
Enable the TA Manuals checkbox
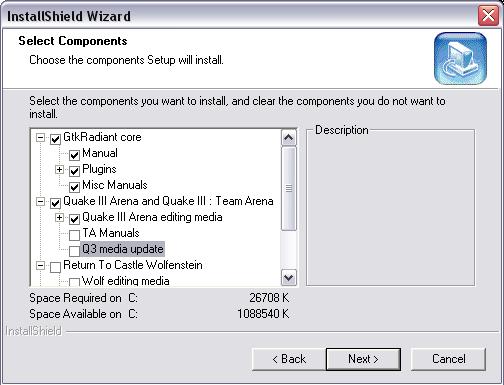pyautogui.click(x=74, y=235)
